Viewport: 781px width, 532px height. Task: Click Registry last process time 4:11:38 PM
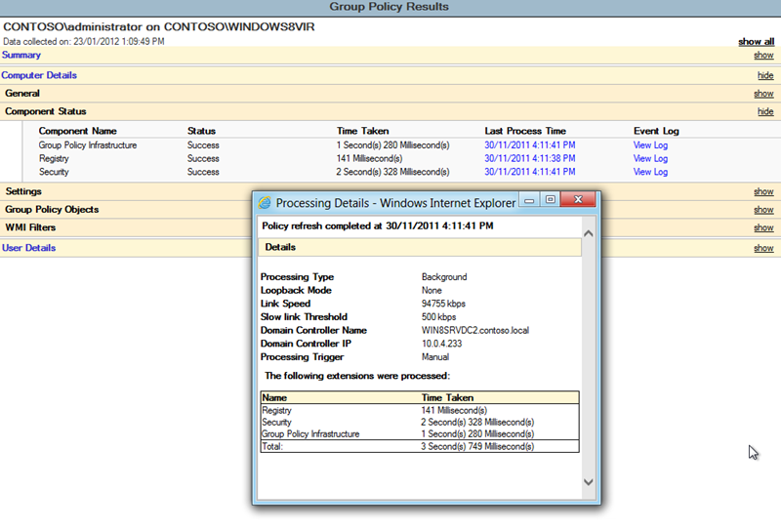click(529, 159)
